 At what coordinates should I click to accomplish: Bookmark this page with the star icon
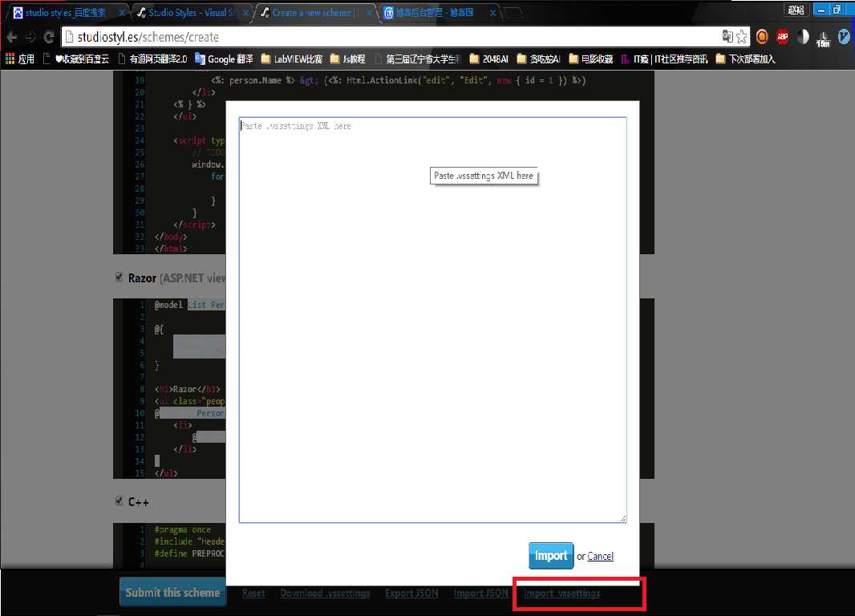tap(742, 37)
